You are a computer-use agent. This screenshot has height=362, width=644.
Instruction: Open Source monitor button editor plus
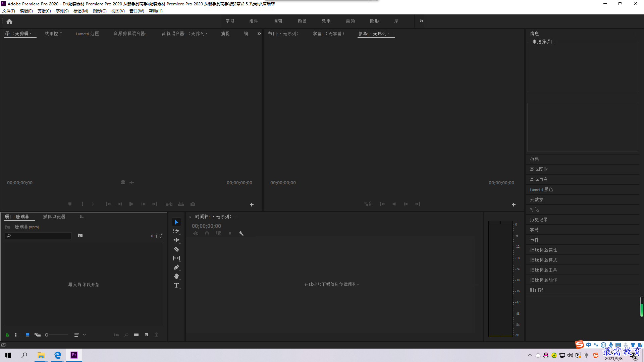[x=252, y=205]
